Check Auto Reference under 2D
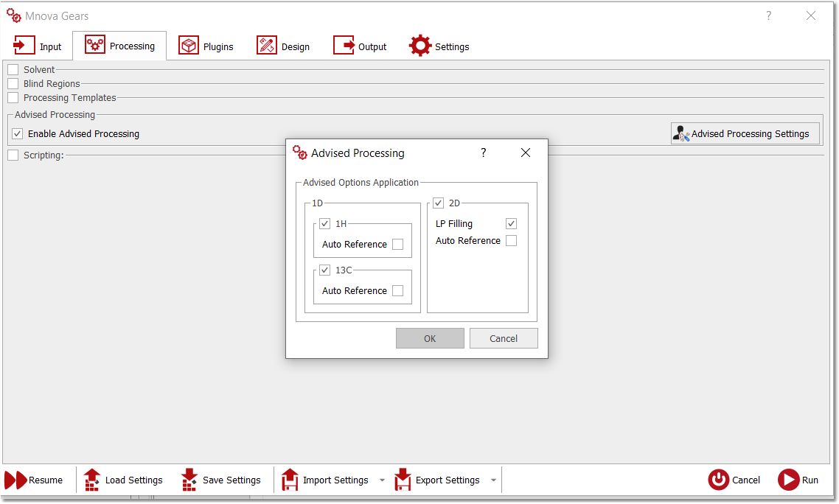 click(x=511, y=241)
